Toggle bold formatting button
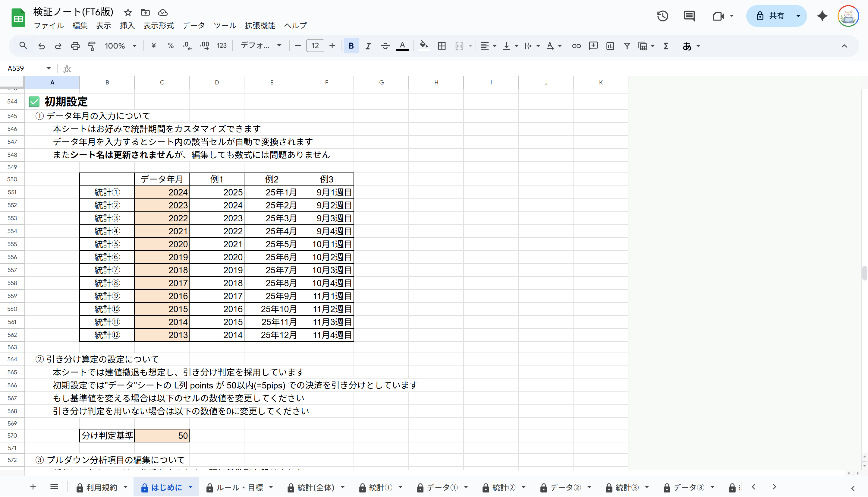Viewport: 868px width, 497px height. tap(351, 46)
